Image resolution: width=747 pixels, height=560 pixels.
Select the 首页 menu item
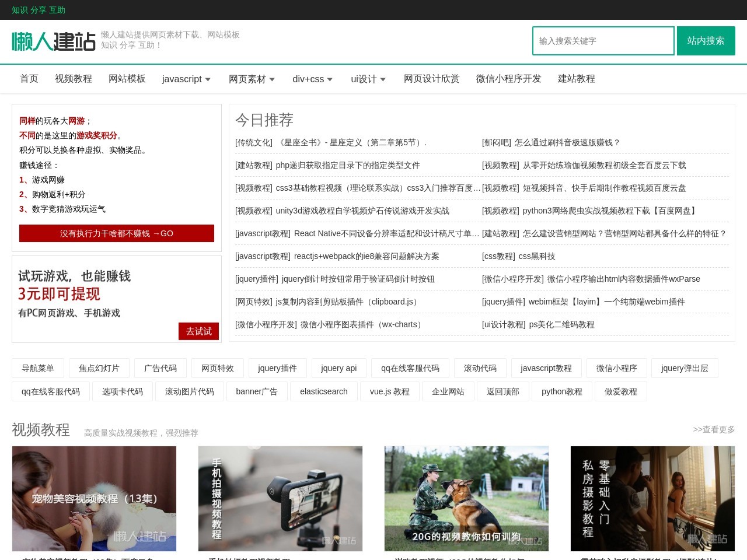tap(29, 79)
